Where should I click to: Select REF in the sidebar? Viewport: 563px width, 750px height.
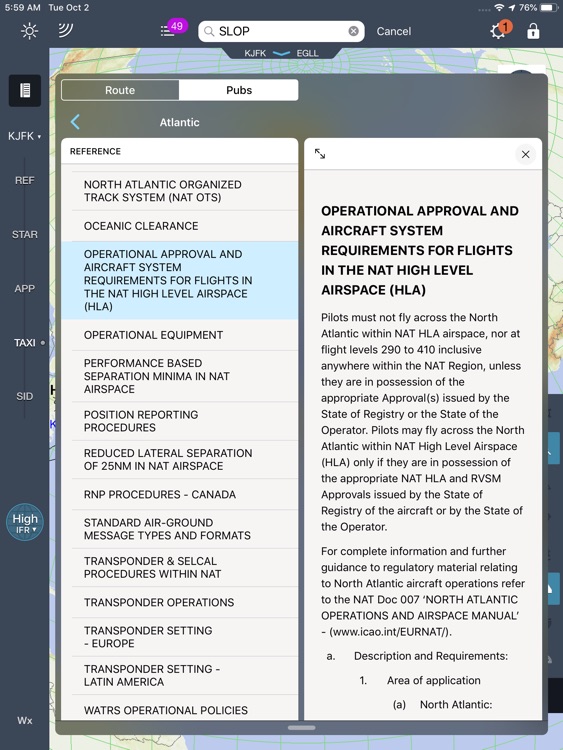24,180
